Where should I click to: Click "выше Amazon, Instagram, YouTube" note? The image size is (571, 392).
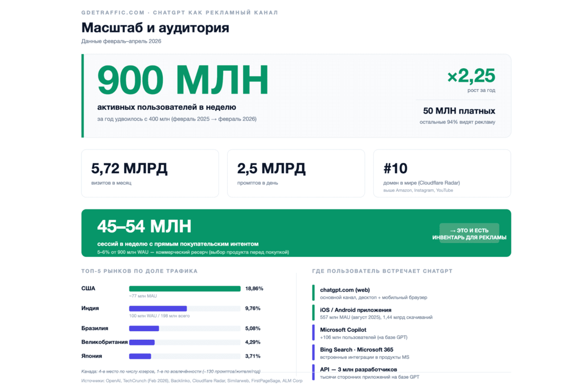(418, 190)
